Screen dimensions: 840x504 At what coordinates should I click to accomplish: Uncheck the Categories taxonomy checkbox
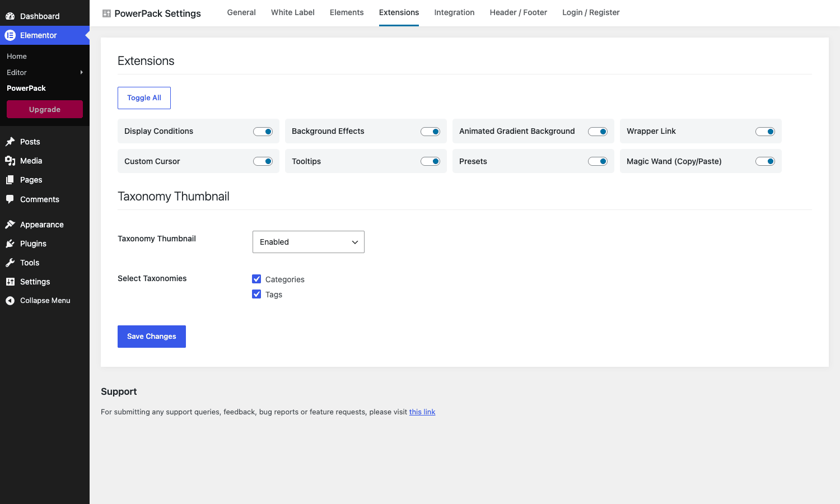[x=256, y=279]
